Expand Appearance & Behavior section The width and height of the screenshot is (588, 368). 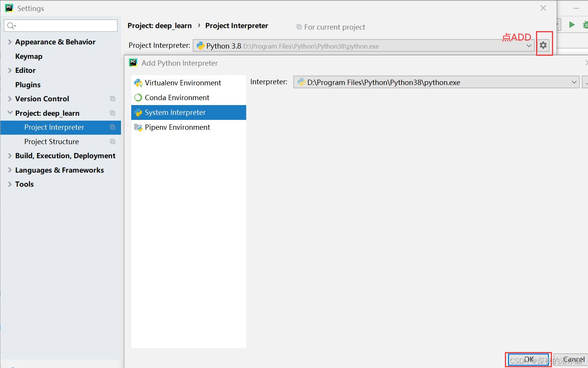click(10, 42)
